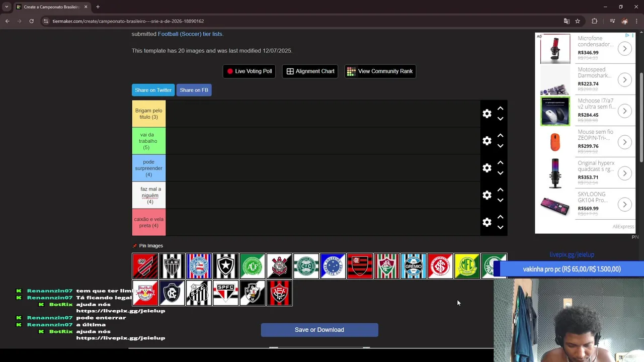Open settings gear for pode surpreender tier
Viewport: 644px width, 362px height.
(487, 168)
